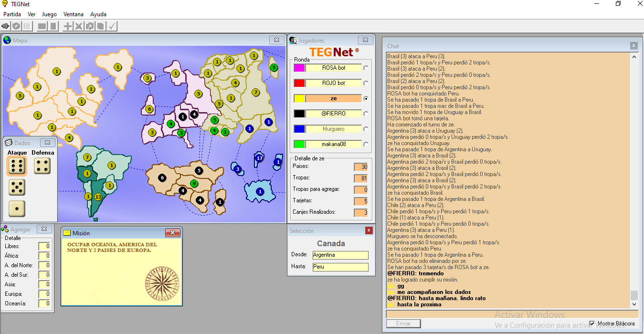
Task: Click the Europa troops field in Agregar
Action: [x=44, y=294]
